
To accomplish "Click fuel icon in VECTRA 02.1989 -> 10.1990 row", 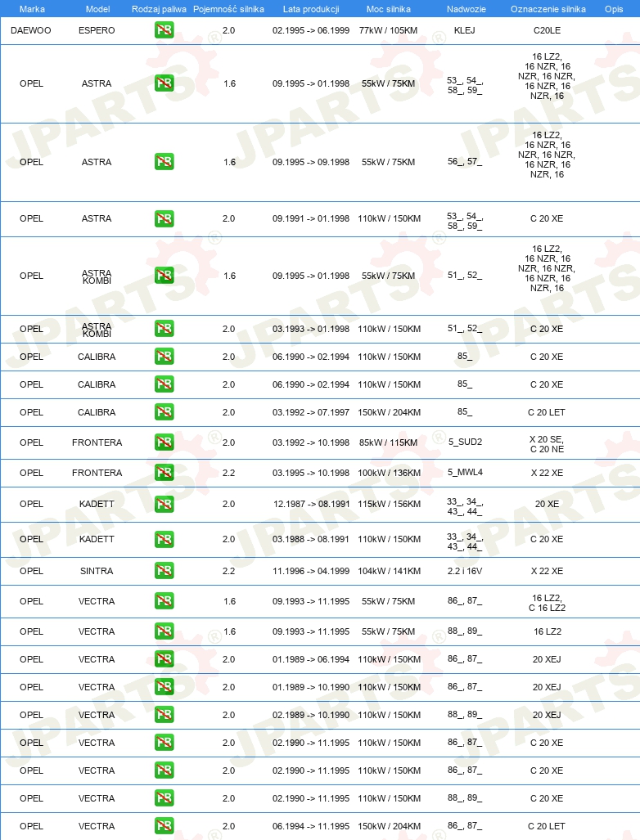I will click(164, 715).
